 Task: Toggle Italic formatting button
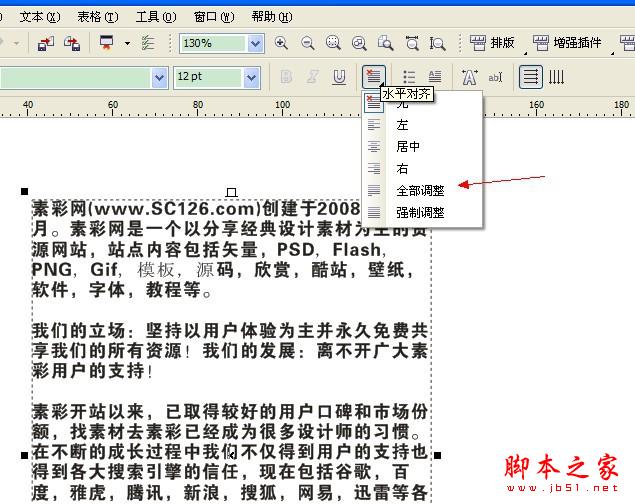point(312,77)
